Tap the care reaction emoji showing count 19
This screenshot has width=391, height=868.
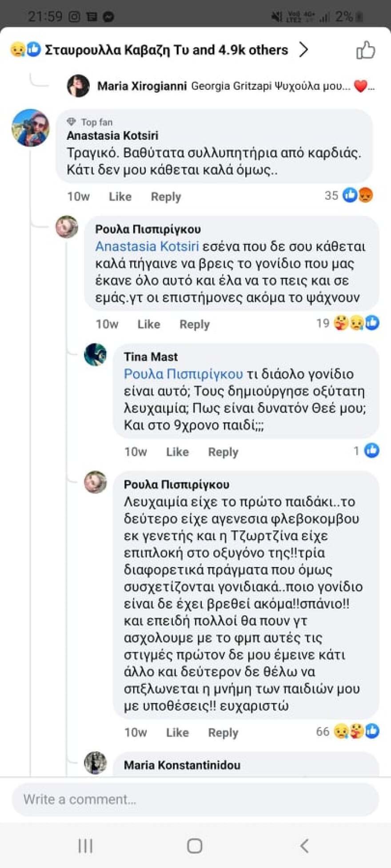pyautogui.click(x=341, y=323)
